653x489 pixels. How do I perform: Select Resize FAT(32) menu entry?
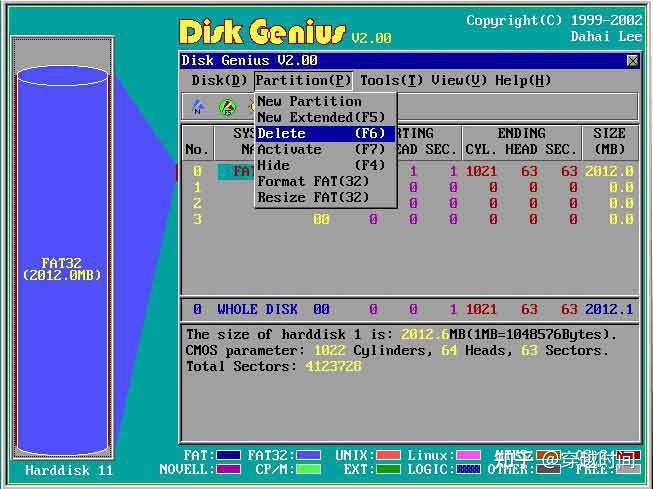(326, 197)
